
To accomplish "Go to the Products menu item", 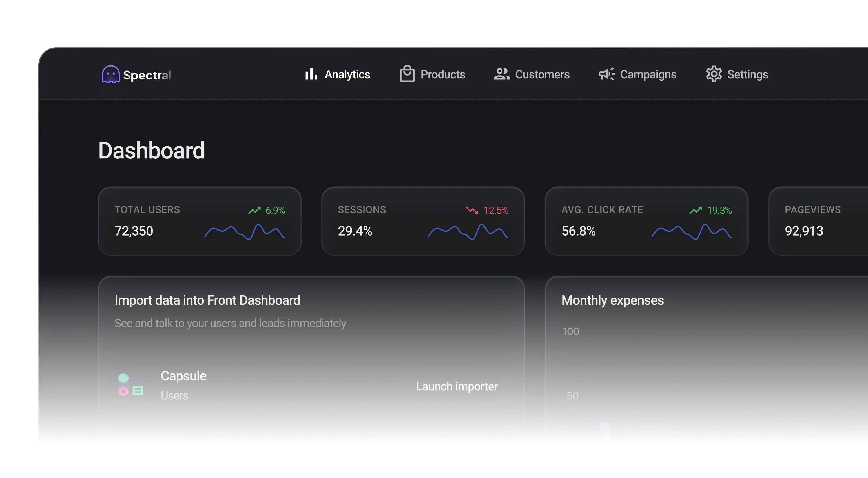I will pos(442,74).
